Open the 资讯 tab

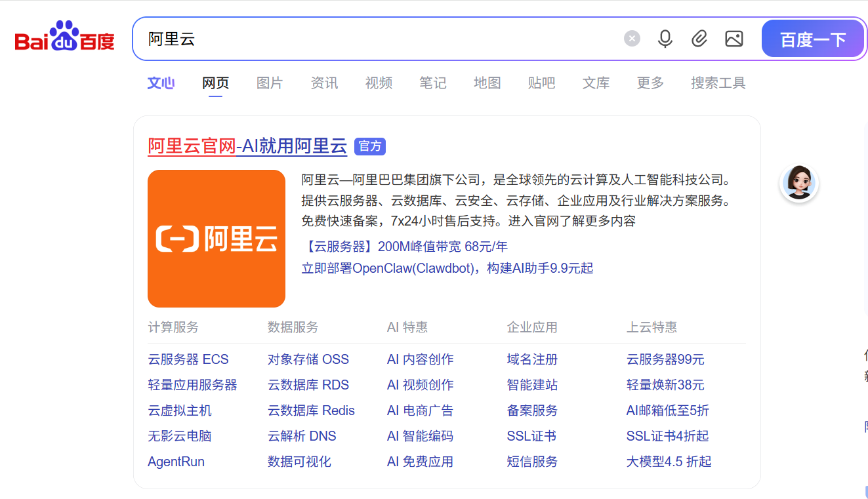(324, 83)
